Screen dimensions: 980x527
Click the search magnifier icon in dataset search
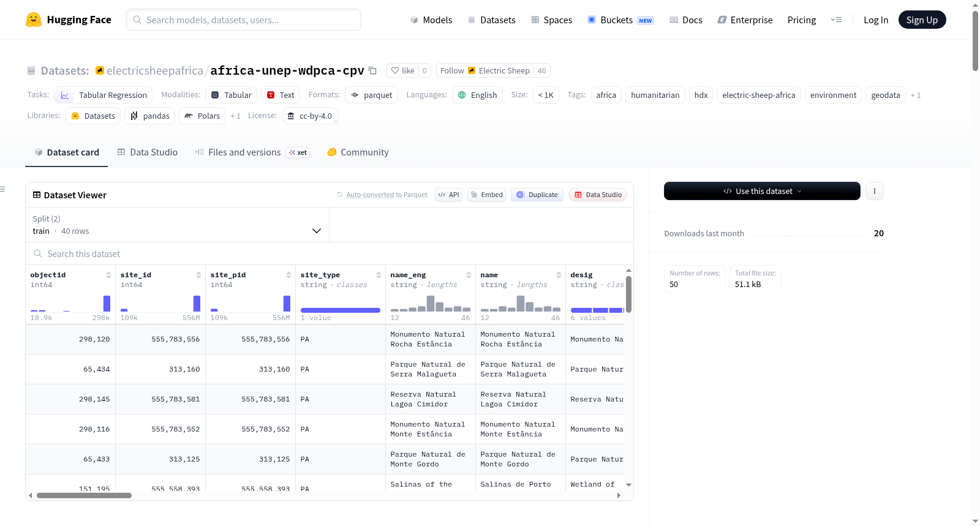click(38, 253)
